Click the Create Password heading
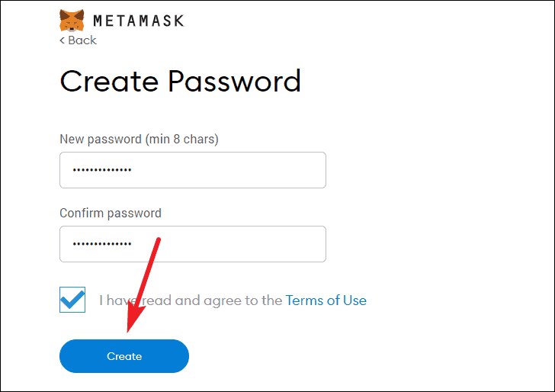The height and width of the screenshot is (392, 555). [181, 82]
